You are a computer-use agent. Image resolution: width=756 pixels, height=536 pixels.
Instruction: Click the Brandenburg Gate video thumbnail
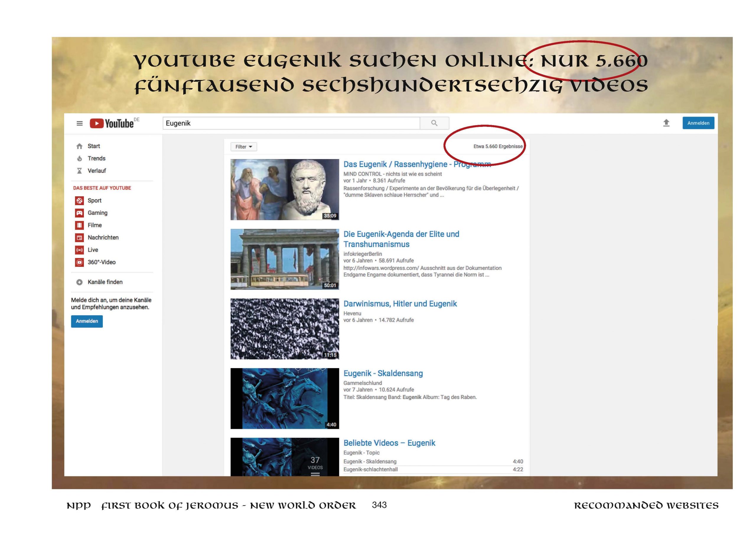point(285,259)
